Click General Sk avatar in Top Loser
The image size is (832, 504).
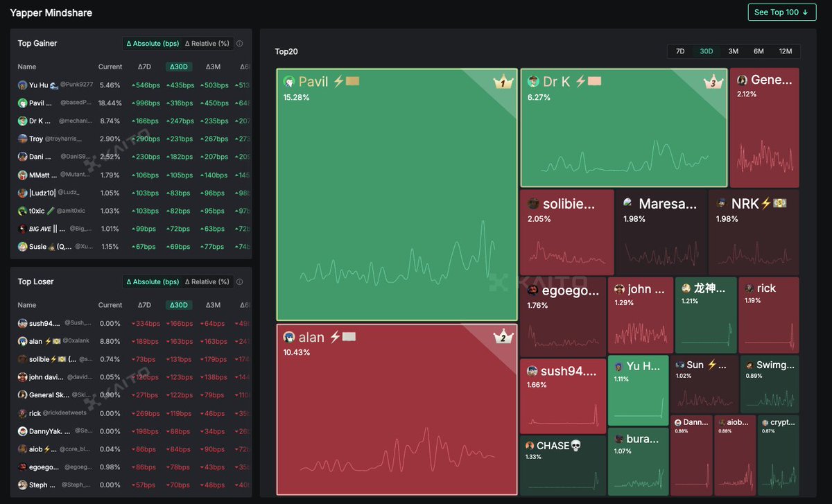coord(23,395)
